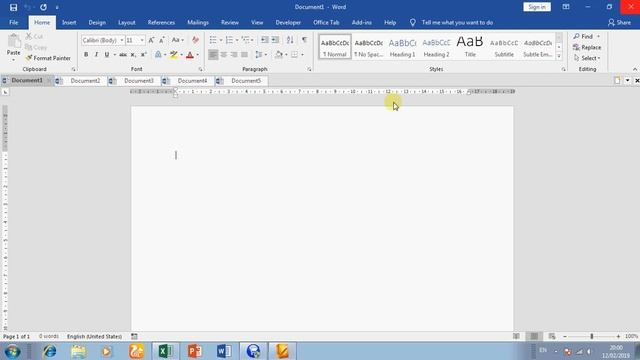Open line spacing dropdown
This screenshot has width=640, height=360.
pyautogui.click(x=260, y=55)
